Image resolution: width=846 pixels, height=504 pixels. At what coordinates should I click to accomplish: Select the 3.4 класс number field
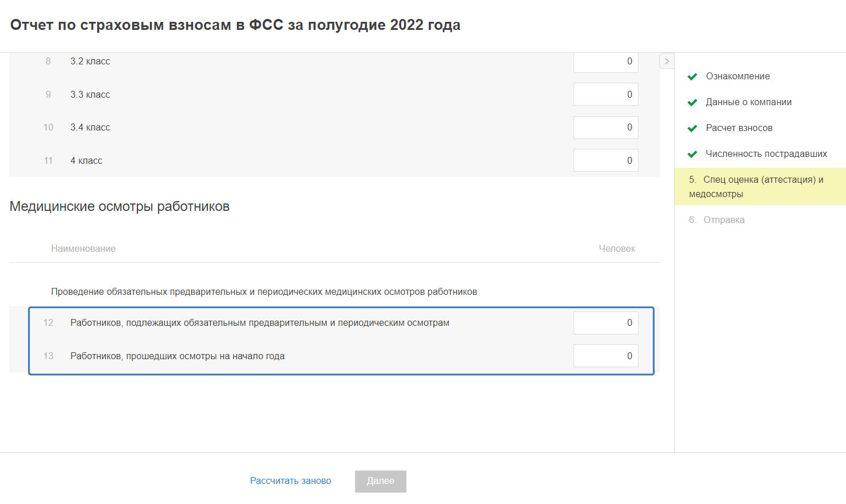[x=606, y=128]
